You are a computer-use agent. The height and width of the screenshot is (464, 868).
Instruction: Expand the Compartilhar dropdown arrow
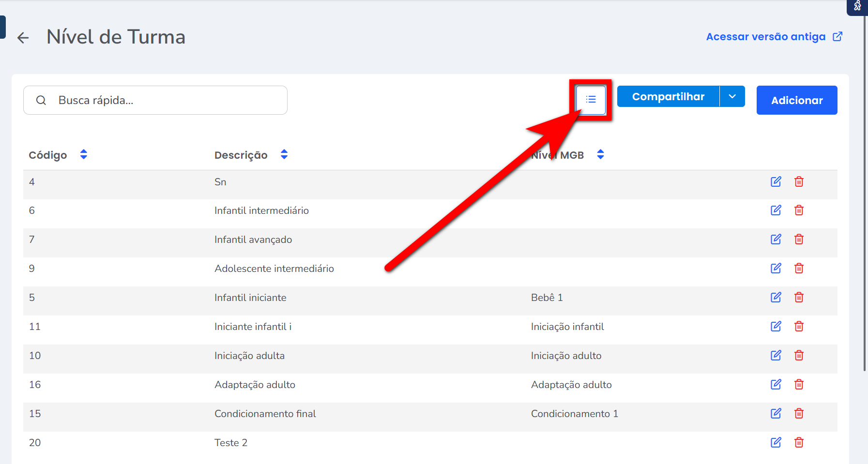[732, 97]
